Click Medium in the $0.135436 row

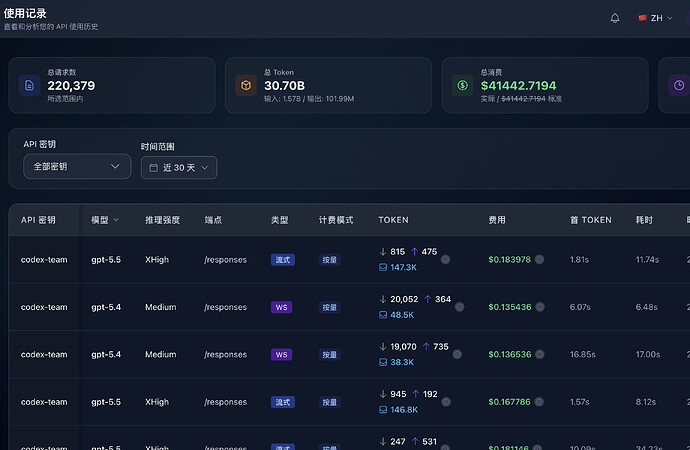161,307
